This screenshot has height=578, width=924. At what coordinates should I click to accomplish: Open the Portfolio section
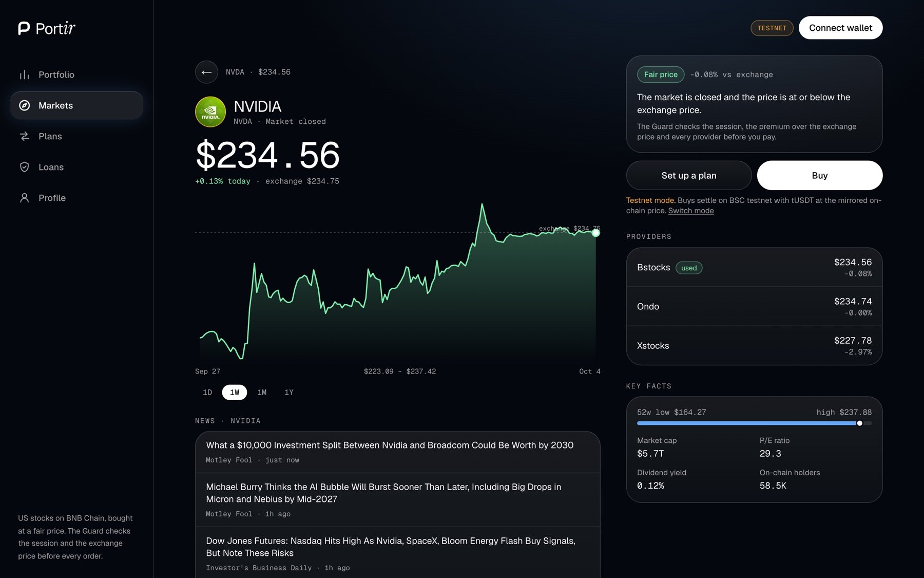(76, 75)
